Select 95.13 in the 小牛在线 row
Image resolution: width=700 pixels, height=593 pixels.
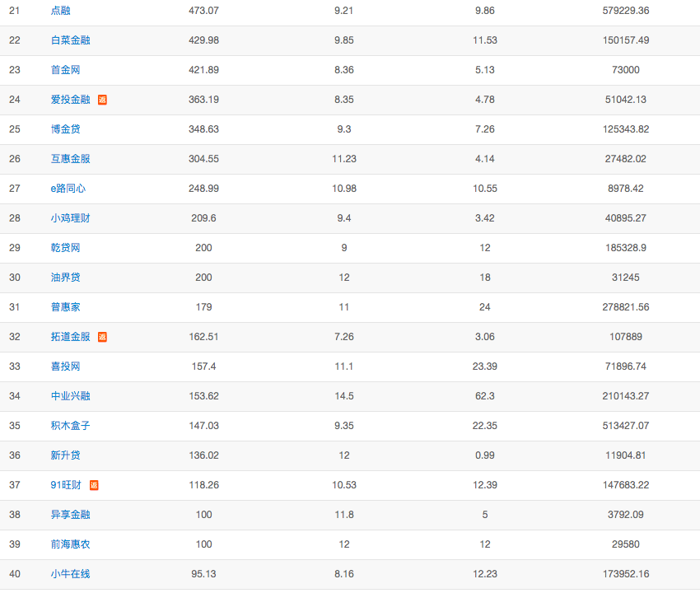point(203,574)
